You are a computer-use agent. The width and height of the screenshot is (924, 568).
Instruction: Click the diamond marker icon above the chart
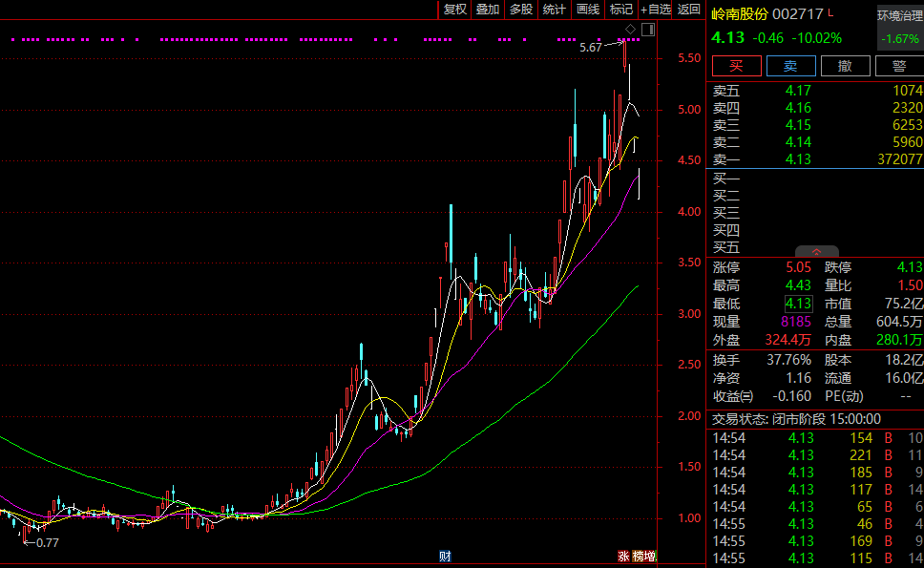[x=631, y=31]
